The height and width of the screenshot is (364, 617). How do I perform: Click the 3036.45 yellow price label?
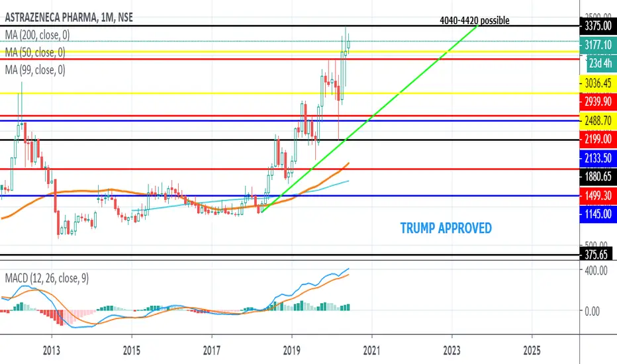[x=598, y=83]
